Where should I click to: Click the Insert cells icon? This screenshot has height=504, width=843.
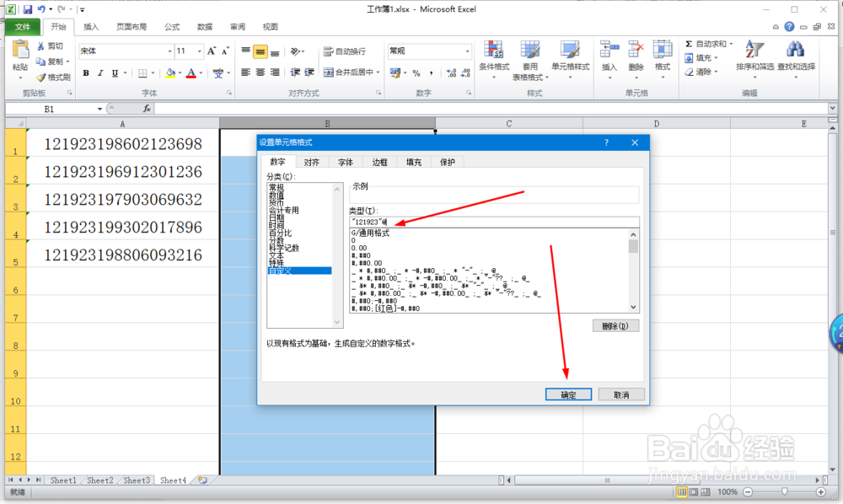coord(609,50)
